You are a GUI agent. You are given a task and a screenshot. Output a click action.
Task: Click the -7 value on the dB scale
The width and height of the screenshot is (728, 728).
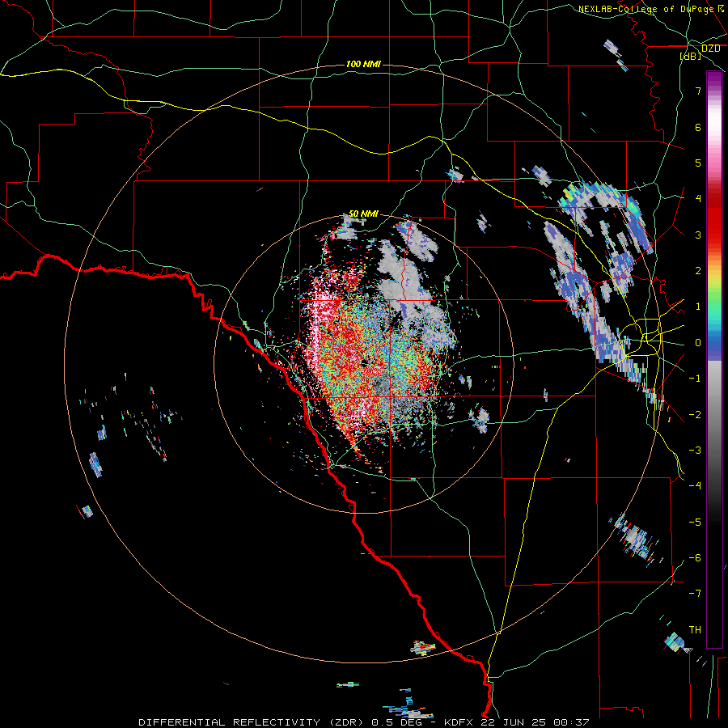[x=695, y=594]
